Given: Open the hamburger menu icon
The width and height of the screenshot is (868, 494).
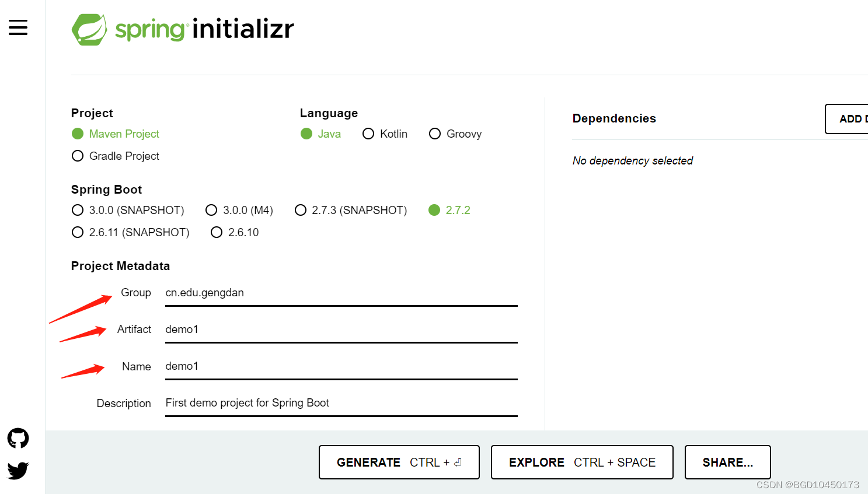Looking at the screenshot, I should click(x=18, y=27).
